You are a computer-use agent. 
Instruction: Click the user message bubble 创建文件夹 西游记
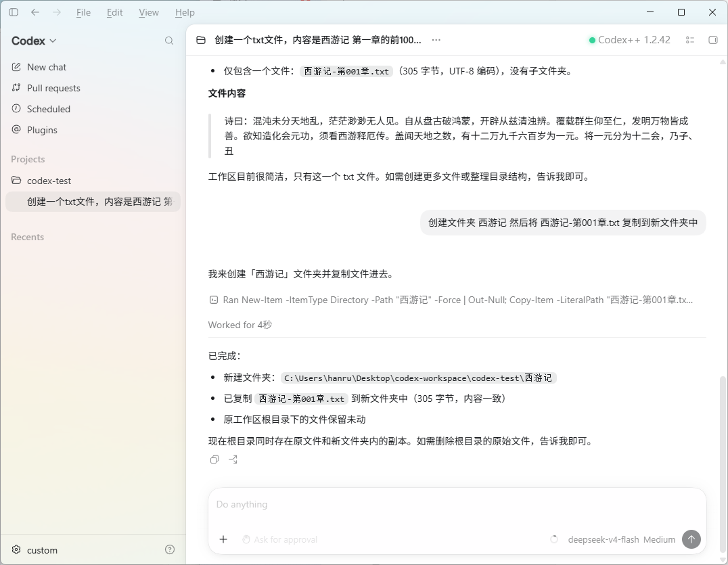[563, 223]
